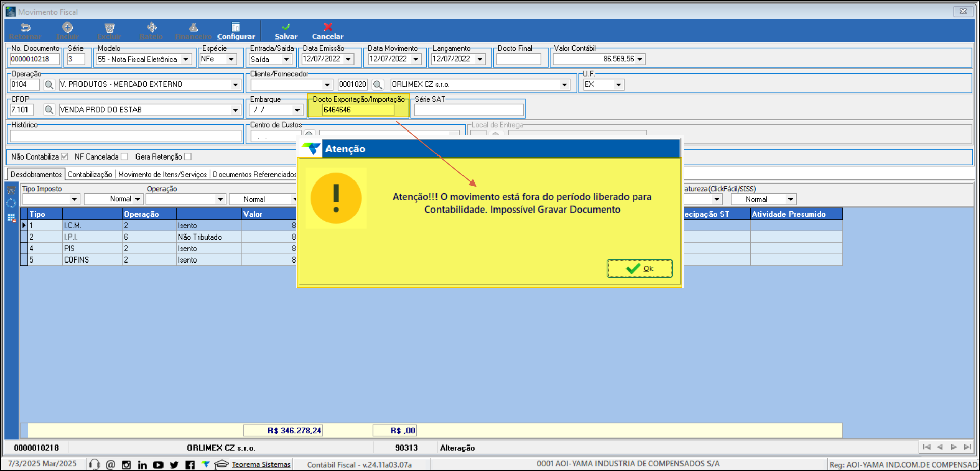980x471 pixels.
Task: Click the grid icon in the Desdobramentos sidebar
Action: (11, 218)
